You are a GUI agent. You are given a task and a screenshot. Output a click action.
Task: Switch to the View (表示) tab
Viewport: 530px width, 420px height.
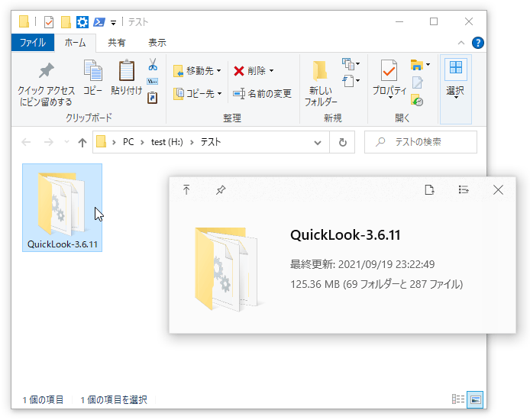coord(157,43)
